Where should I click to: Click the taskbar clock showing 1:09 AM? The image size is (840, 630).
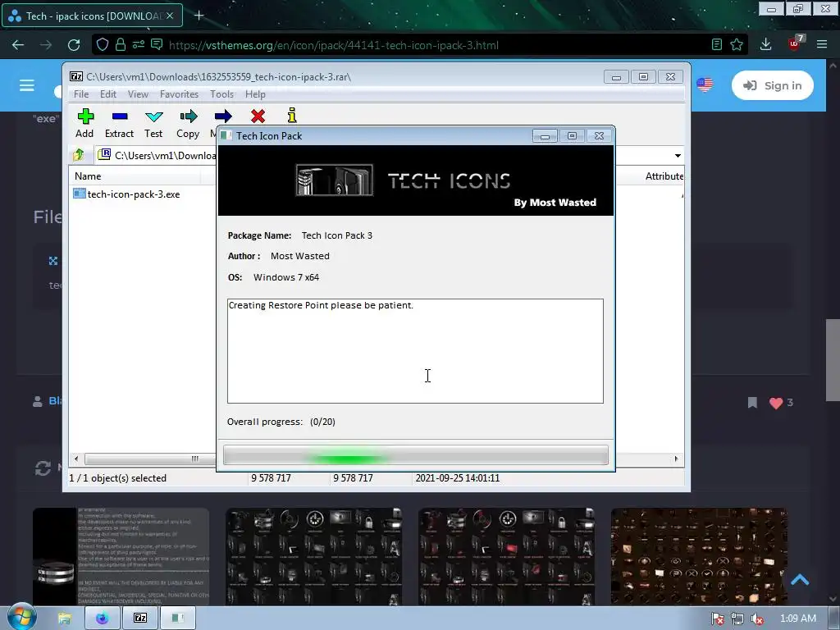798,619
